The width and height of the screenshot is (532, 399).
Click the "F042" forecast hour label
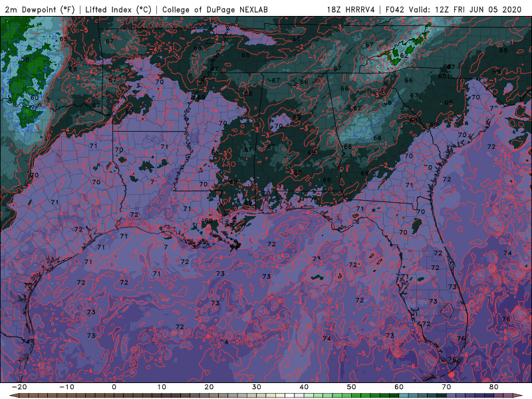tap(395, 9)
